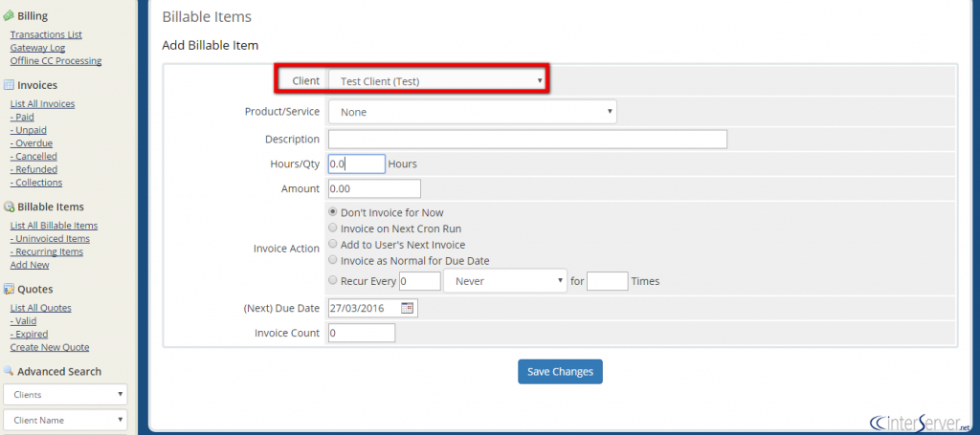Open Offline CC Processing link
The width and height of the screenshot is (980, 435).
pos(56,61)
